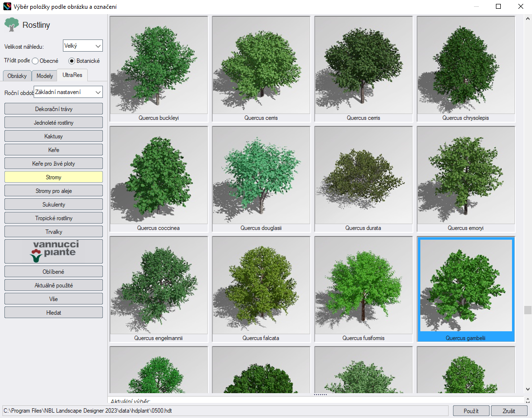Select the Quercus chrysolepis thumbnail

click(x=466, y=69)
